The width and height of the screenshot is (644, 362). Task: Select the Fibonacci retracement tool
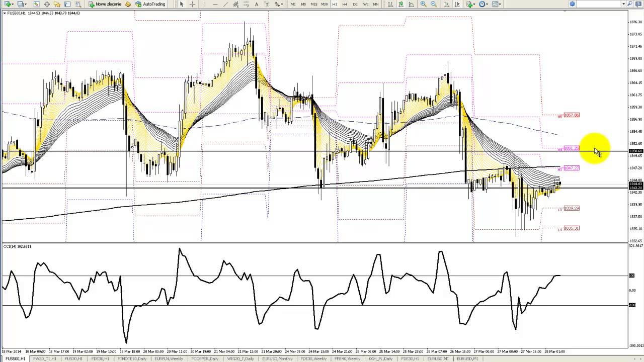(x=246, y=4)
